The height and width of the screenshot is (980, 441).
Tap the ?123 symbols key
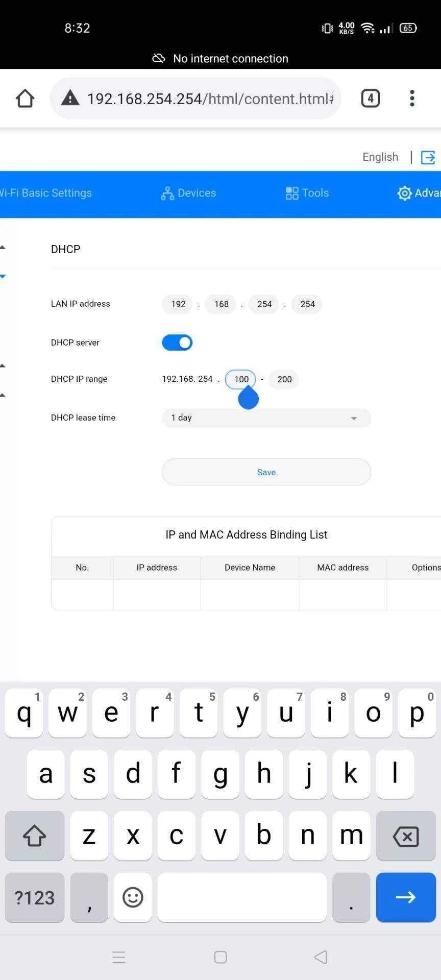35,897
